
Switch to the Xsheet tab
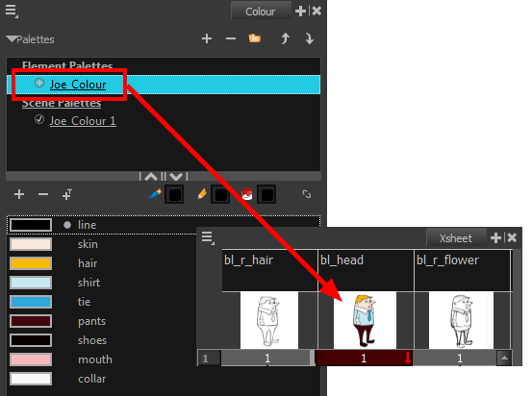pos(456,238)
